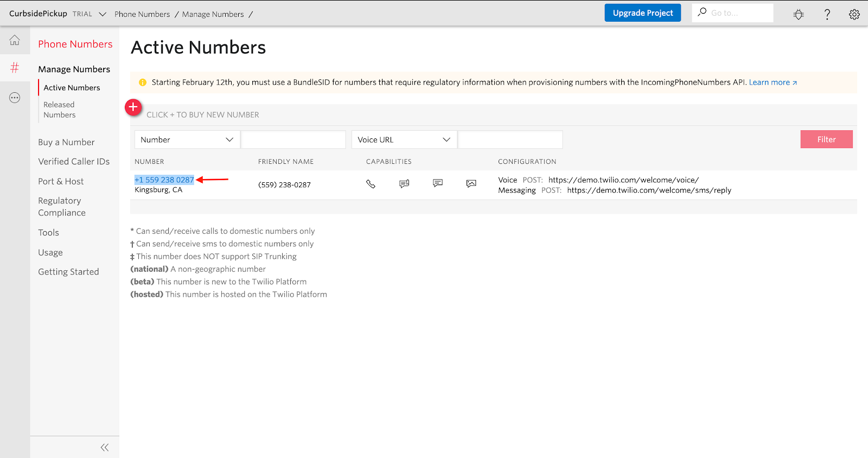Click the SMS capability speech icon
Viewport: 868px width, 458px height.
pos(438,183)
